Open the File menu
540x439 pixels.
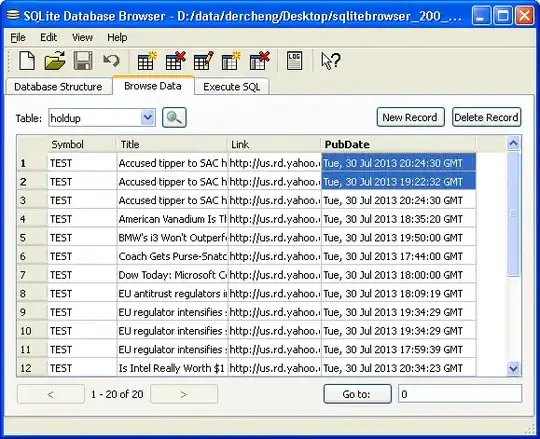pos(18,37)
